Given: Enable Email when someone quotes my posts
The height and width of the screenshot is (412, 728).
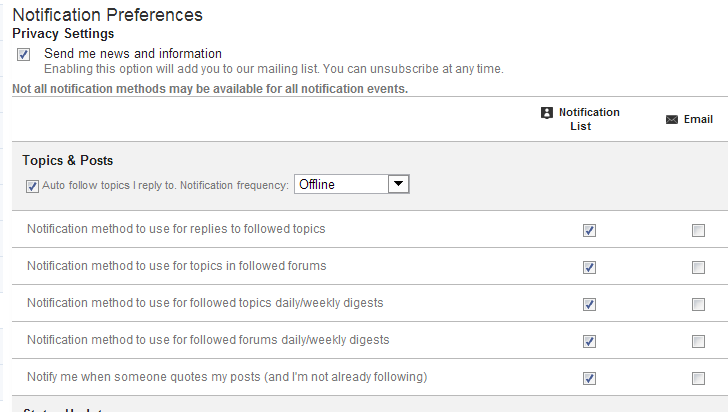Looking at the screenshot, I should click(698, 378).
